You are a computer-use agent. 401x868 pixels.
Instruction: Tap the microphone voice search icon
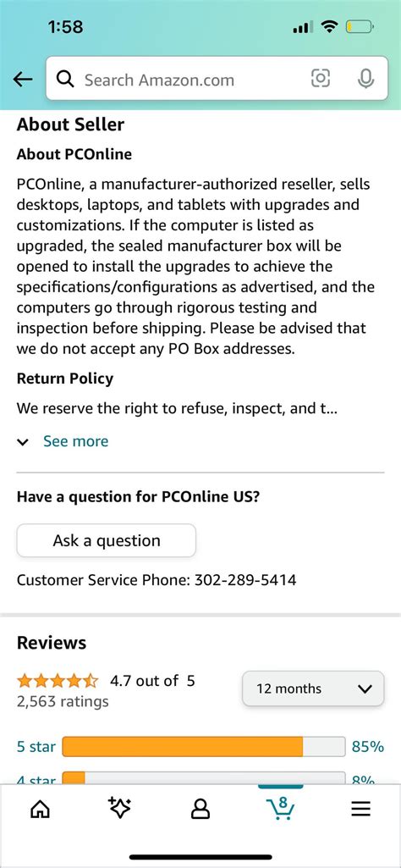(365, 79)
